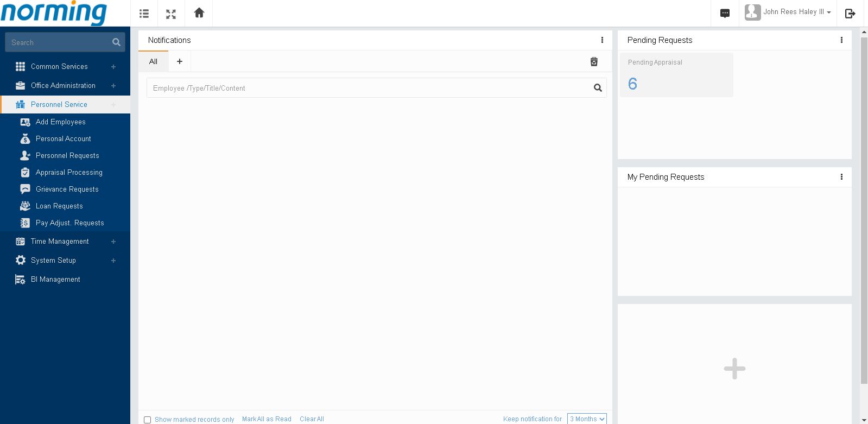Viewport: 868px width, 424px height.
Task: Expand Common Services with its plus
Action: click(x=113, y=67)
